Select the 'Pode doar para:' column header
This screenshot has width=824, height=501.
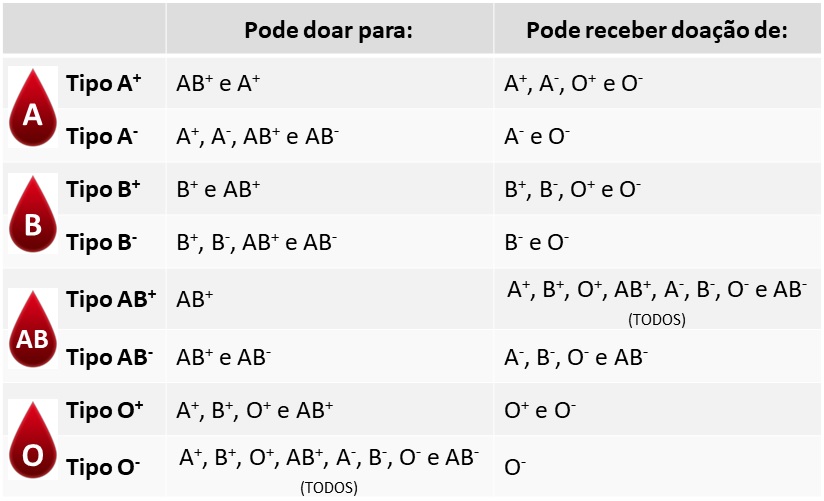(x=328, y=30)
